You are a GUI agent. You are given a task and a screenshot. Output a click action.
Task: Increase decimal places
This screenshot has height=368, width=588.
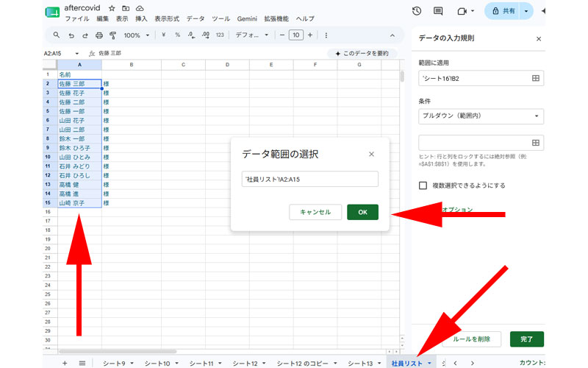[x=206, y=35]
